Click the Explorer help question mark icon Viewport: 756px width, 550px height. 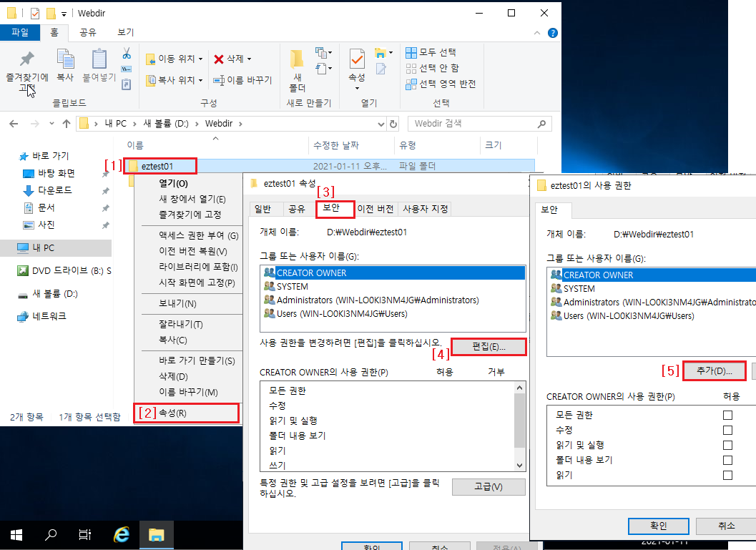(553, 33)
